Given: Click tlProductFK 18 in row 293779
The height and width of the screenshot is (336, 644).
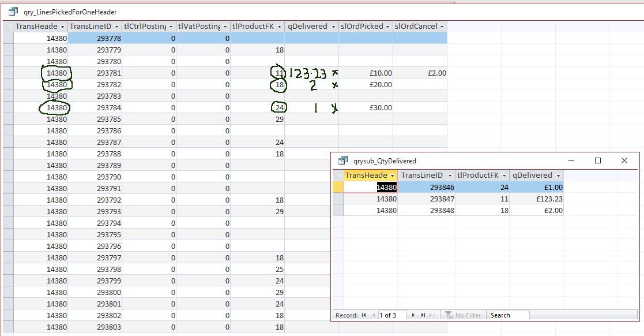Looking at the screenshot, I should (258, 50).
